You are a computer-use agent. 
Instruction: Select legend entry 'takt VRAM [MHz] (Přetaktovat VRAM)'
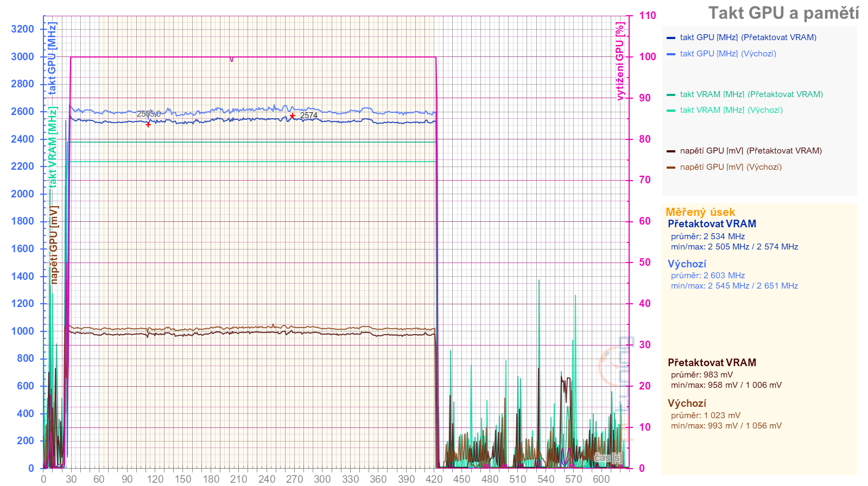(751, 94)
